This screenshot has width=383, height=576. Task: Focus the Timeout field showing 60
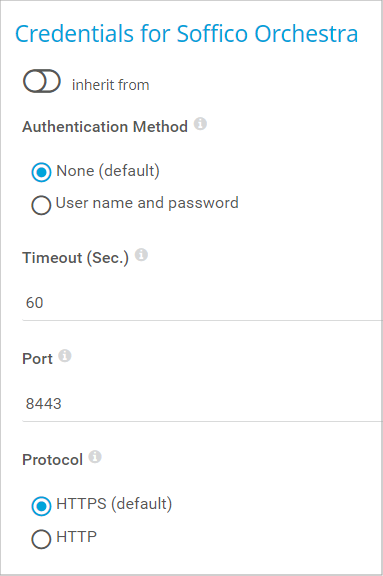(202, 303)
